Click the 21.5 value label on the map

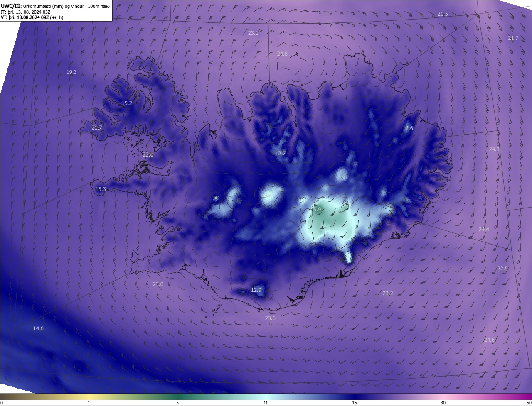click(443, 14)
